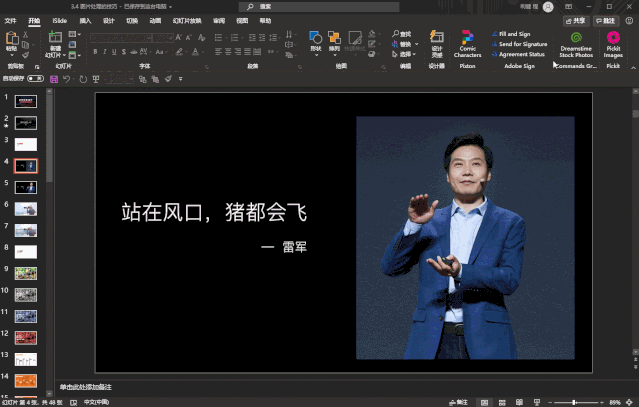
Task: Expand the Paste options arrow
Action: pyautogui.click(x=12, y=55)
